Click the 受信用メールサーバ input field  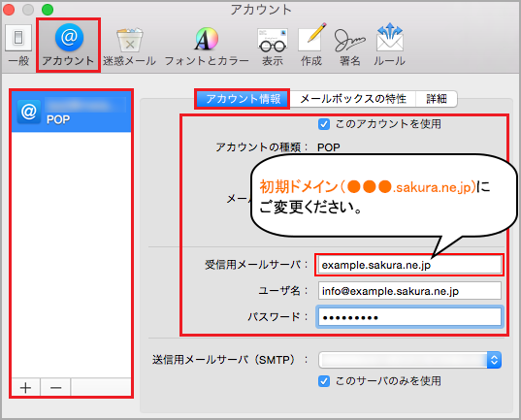point(409,265)
